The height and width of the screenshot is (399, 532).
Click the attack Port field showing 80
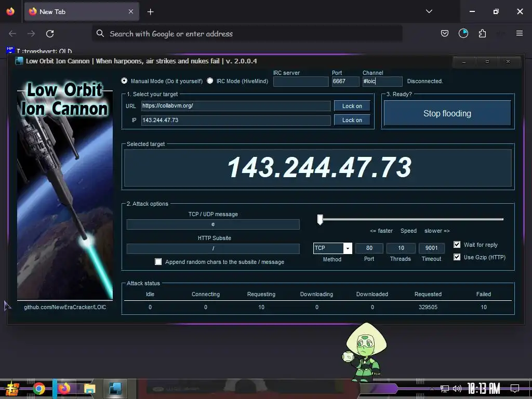pos(369,248)
